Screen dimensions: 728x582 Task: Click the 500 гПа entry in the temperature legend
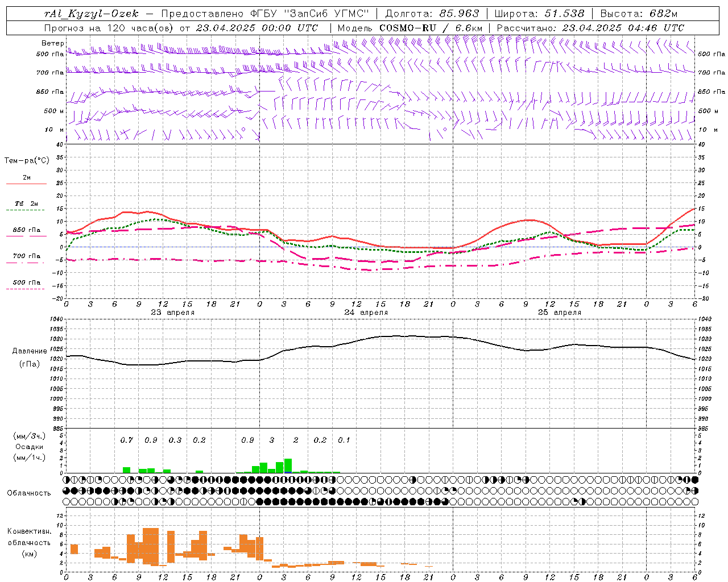click(x=27, y=282)
